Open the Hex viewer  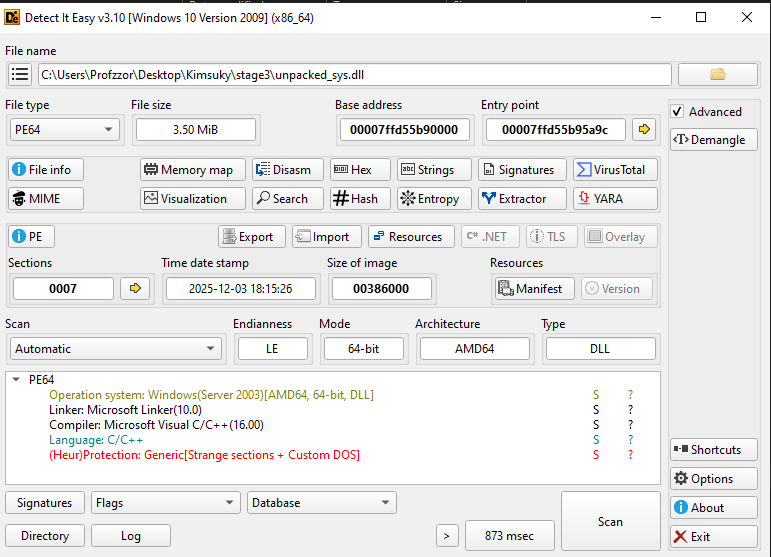click(x=360, y=170)
